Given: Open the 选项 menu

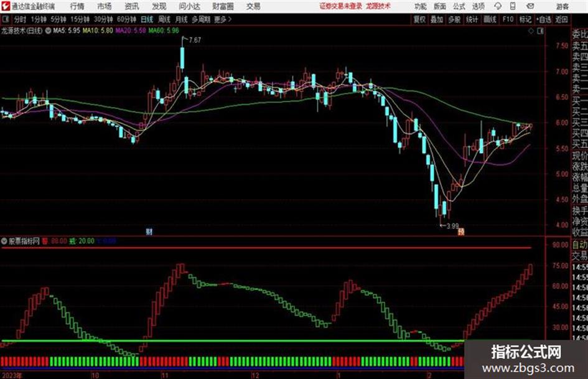Looking at the screenshot, I should pos(478,6).
